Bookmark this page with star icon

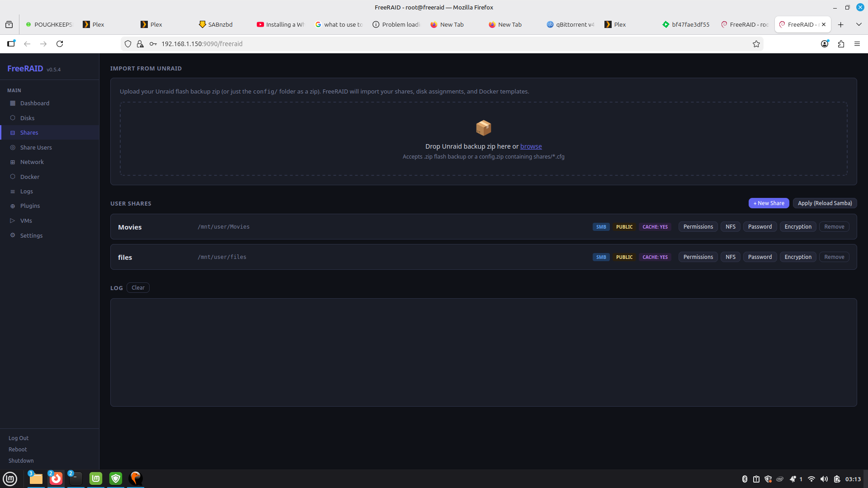tap(756, 44)
